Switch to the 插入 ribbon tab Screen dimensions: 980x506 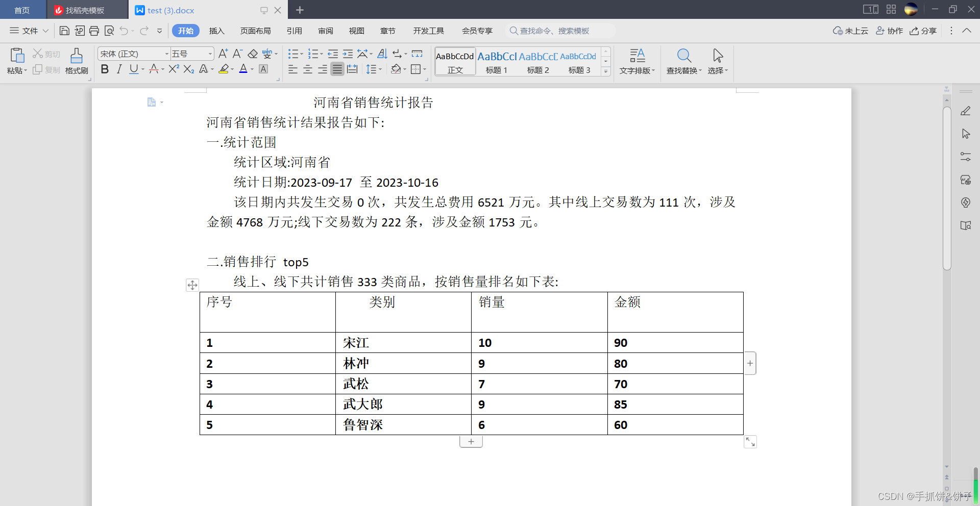click(216, 31)
